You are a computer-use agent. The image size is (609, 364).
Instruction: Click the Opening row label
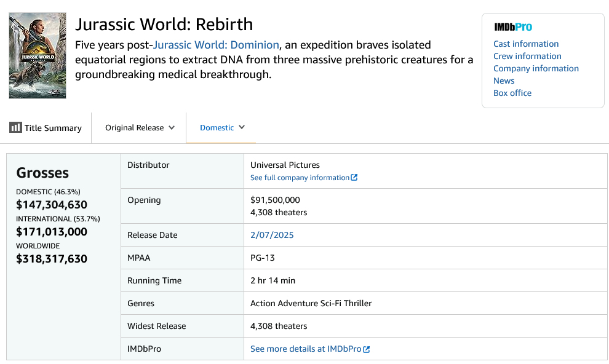[x=144, y=200]
